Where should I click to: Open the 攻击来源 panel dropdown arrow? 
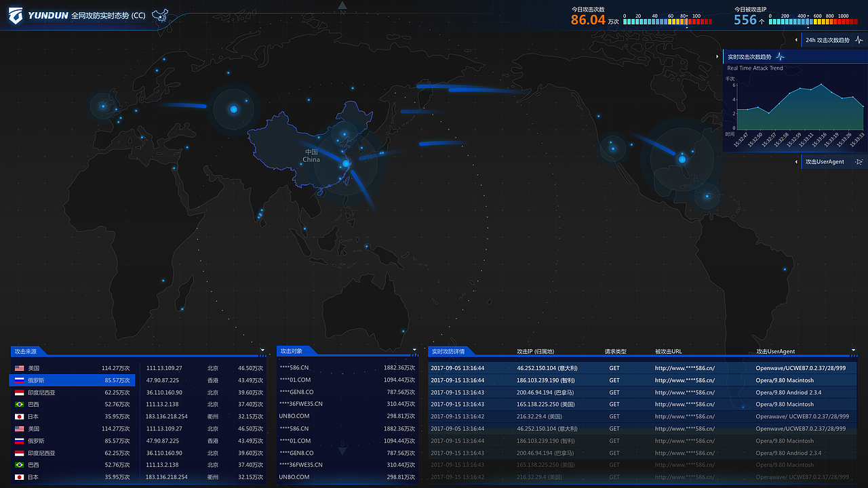tap(262, 351)
